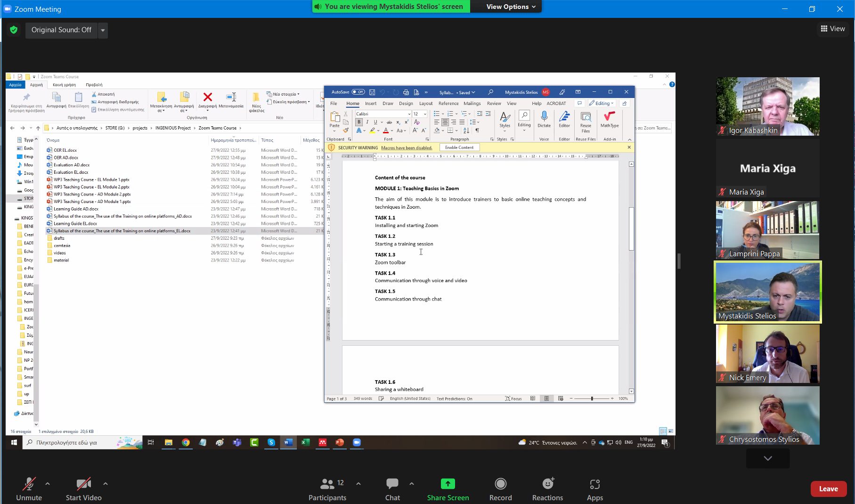Launch MathType add-in in Word

point(610,119)
